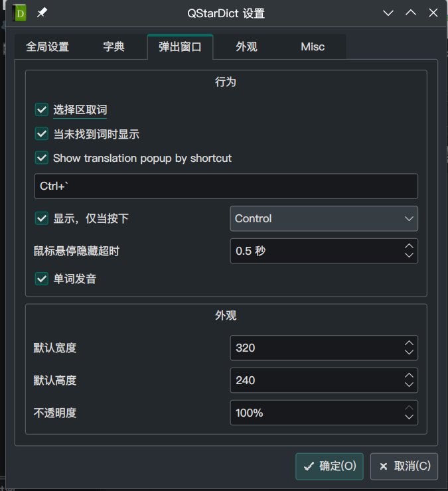Toggle 当未找到词时显示 option
Viewport: 448px width, 491px height.
[x=42, y=134]
